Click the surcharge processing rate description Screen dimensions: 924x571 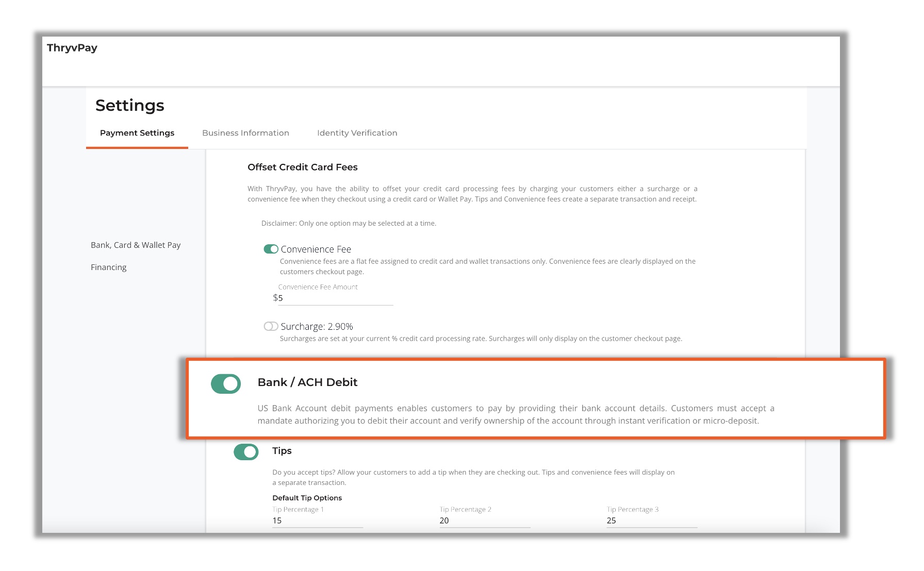[481, 339]
